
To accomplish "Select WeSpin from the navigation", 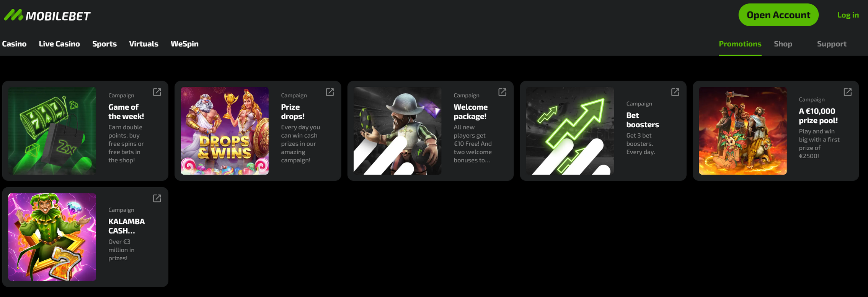I will pos(184,44).
